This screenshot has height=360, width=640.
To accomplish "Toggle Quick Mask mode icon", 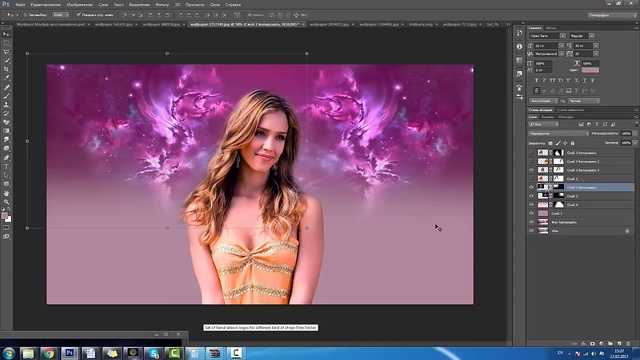I will click(x=6, y=228).
